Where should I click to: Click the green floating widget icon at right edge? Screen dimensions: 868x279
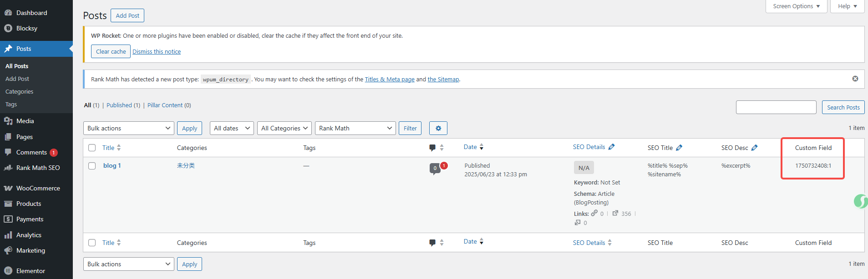(x=860, y=201)
